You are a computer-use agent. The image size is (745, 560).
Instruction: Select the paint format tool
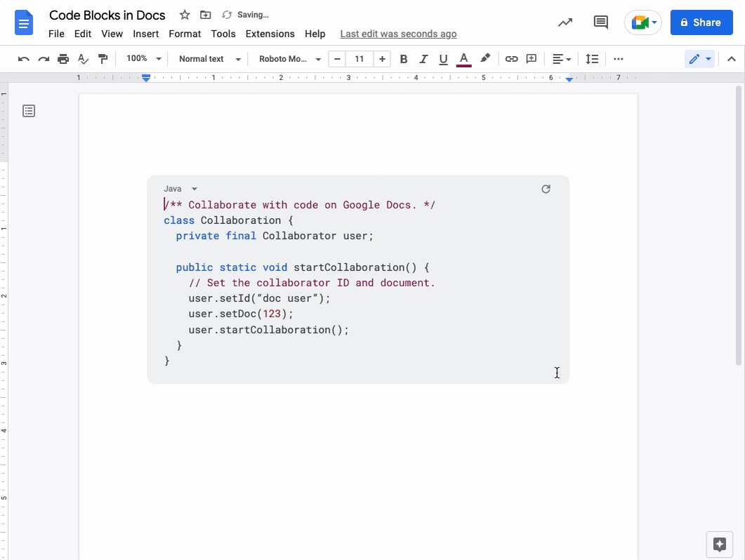[103, 59]
